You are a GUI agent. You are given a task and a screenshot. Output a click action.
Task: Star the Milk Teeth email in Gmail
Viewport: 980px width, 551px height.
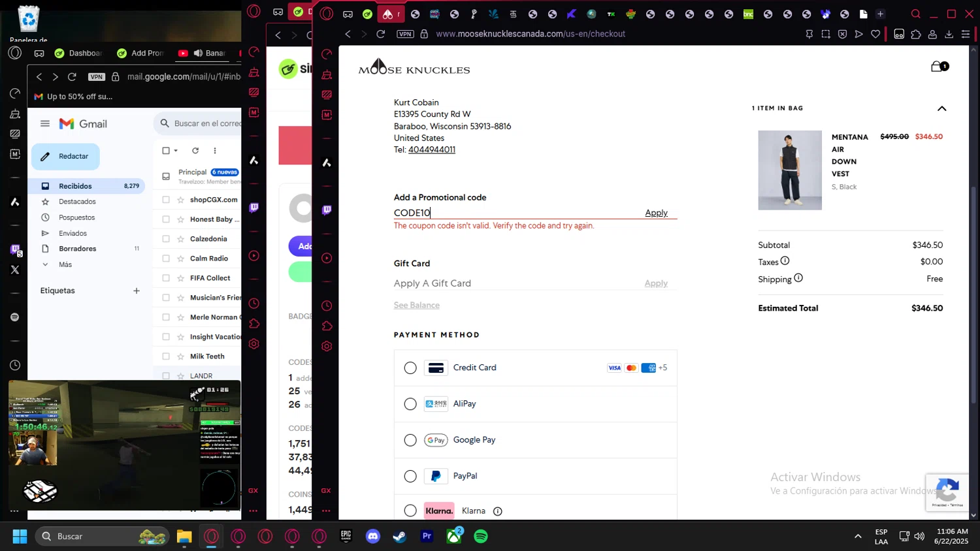[180, 356]
